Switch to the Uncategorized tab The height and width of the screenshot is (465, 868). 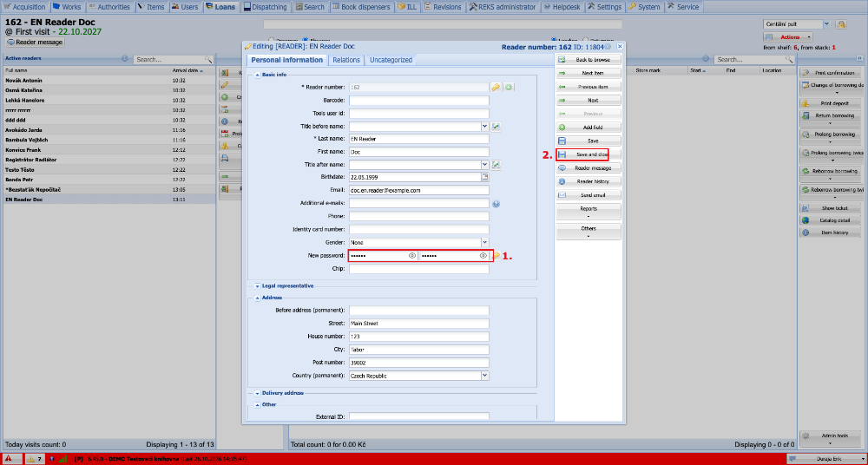point(391,60)
